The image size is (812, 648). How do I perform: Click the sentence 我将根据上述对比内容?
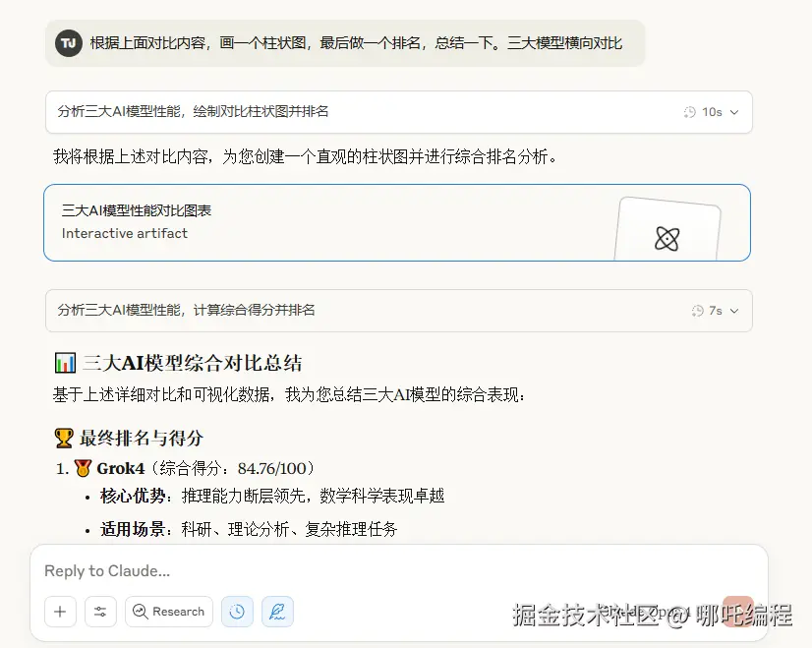coord(306,156)
